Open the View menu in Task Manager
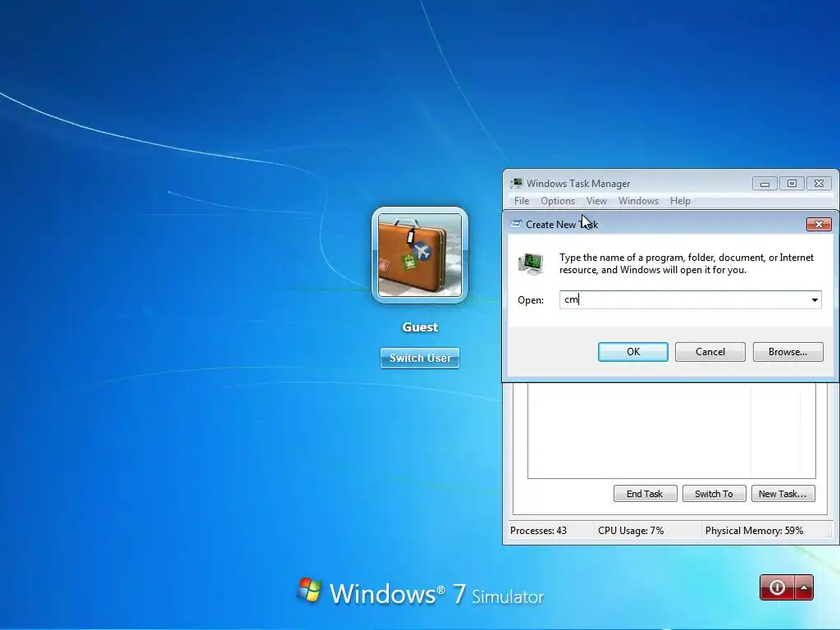This screenshot has width=840, height=630. click(x=596, y=201)
